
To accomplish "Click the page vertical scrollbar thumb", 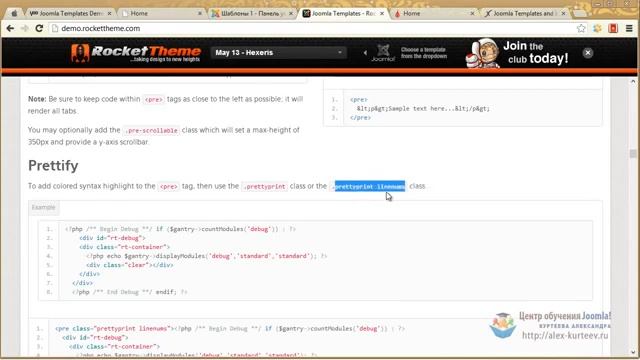I will [x=633, y=153].
